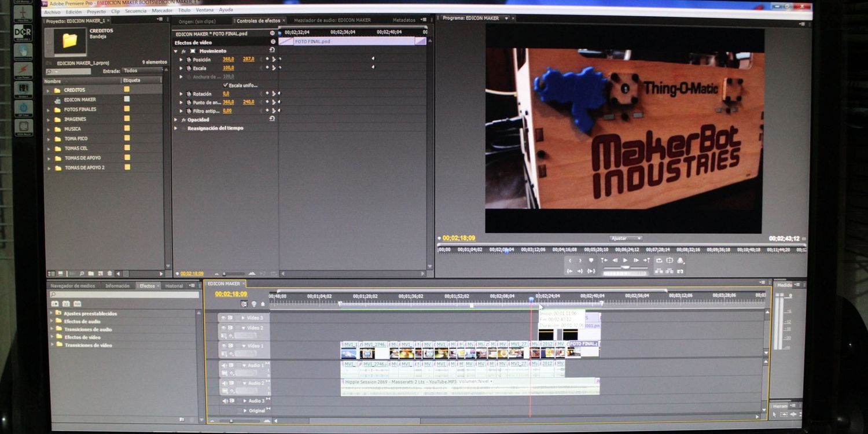
Task: Toggle Rotación animation stopwatch
Action: (x=188, y=94)
